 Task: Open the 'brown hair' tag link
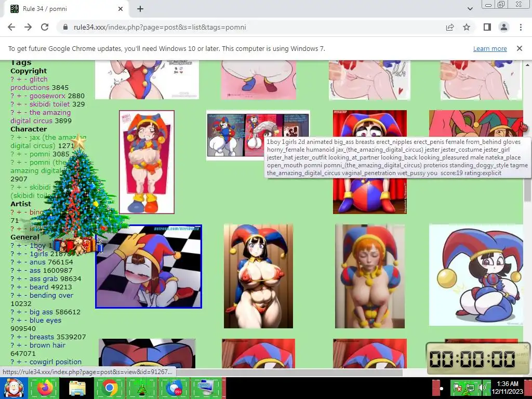coord(47,345)
